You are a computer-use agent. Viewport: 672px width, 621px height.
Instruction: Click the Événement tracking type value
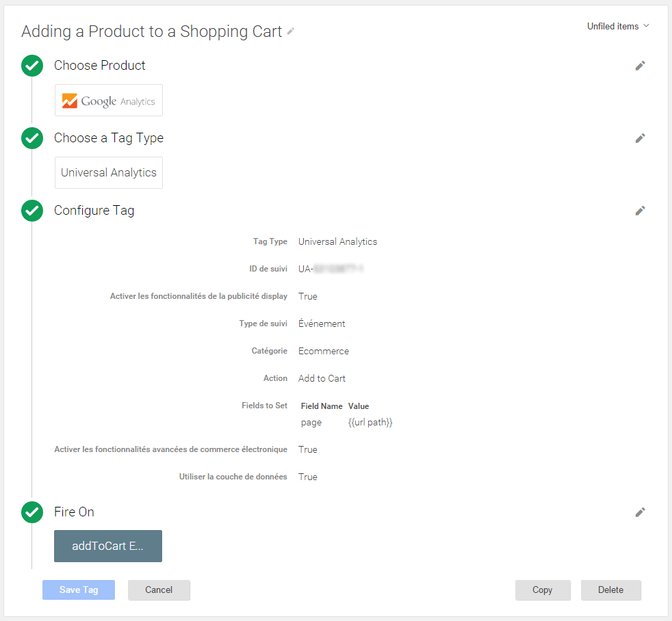pos(322,323)
